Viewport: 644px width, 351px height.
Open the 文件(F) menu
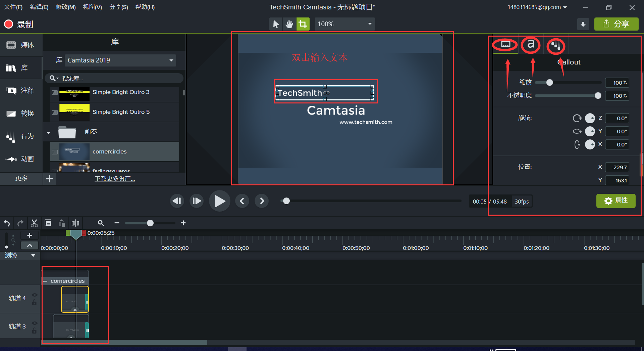13,7
